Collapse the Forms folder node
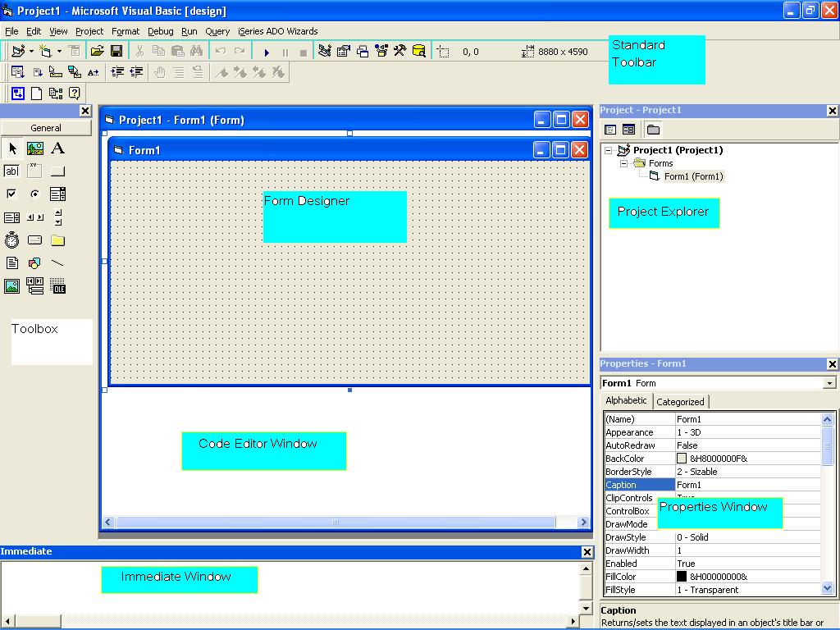 point(623,164)
